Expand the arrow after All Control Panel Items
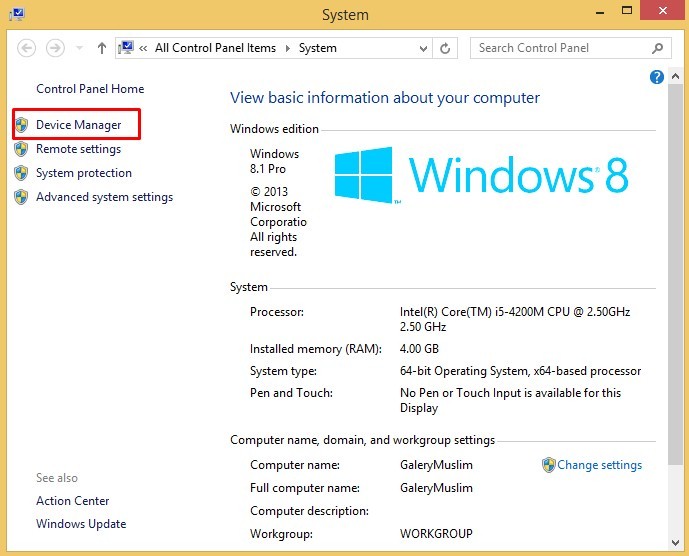This screenshot has height=556, width=689. click(x=288, y=48)
